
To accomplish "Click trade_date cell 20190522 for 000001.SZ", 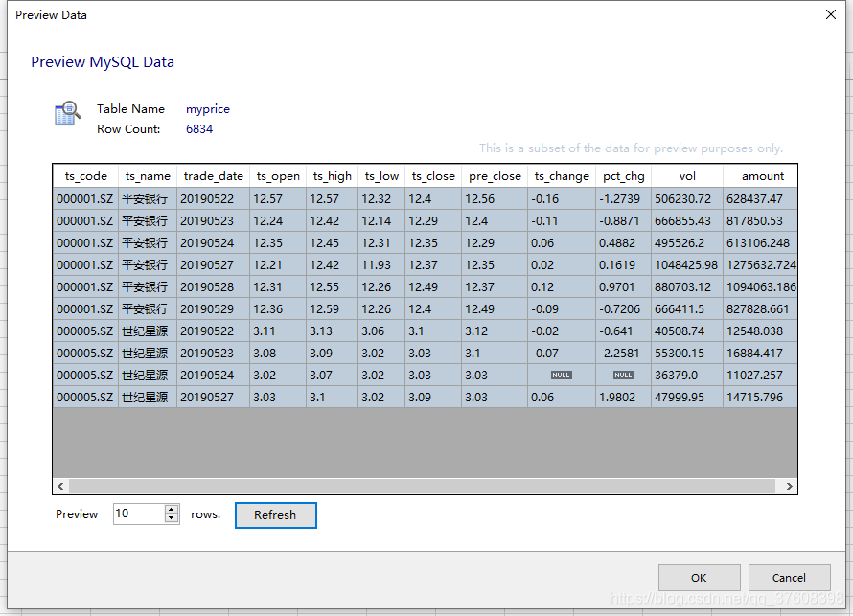I will (x=213, y=199).
